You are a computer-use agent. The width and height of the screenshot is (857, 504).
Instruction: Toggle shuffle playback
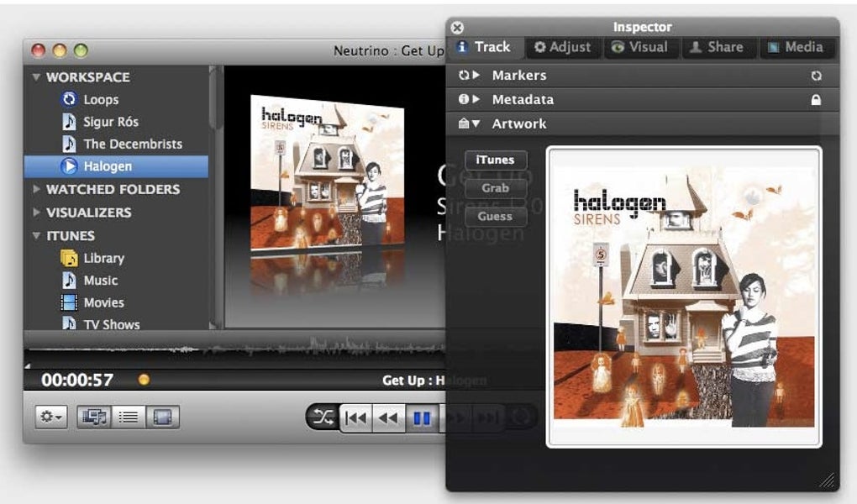pos(323,418)
